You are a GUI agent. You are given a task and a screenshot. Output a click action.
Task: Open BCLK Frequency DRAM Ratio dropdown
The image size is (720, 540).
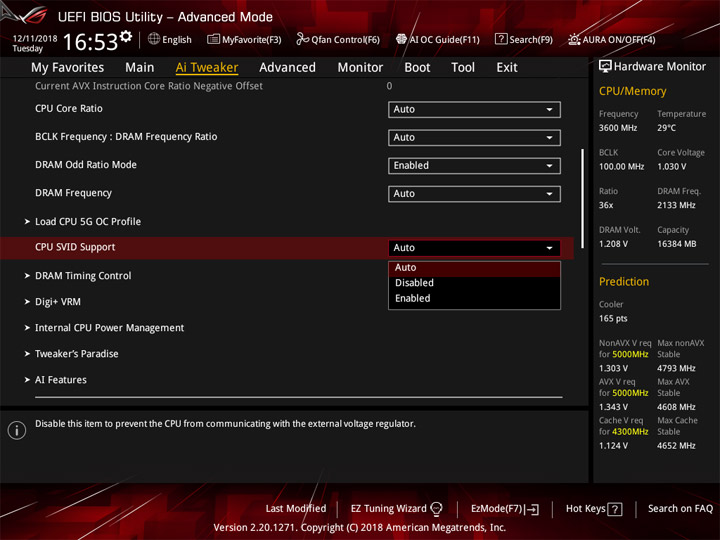click(x=474, y=137)
